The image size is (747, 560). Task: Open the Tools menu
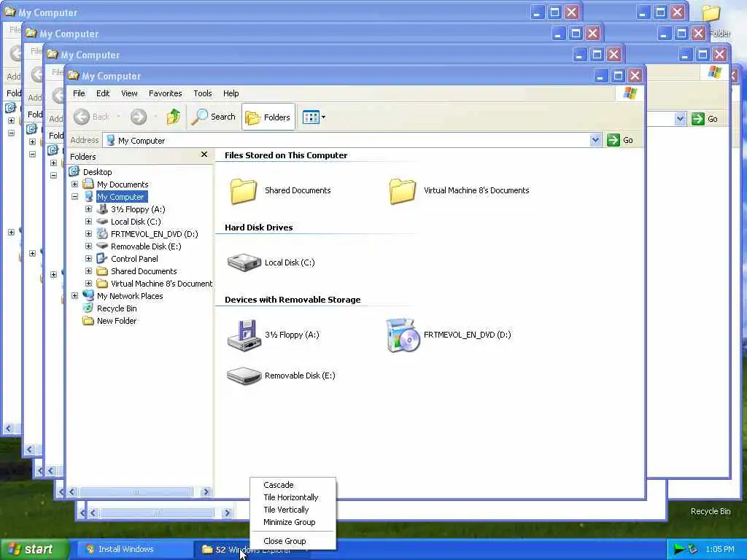(203, 93)
